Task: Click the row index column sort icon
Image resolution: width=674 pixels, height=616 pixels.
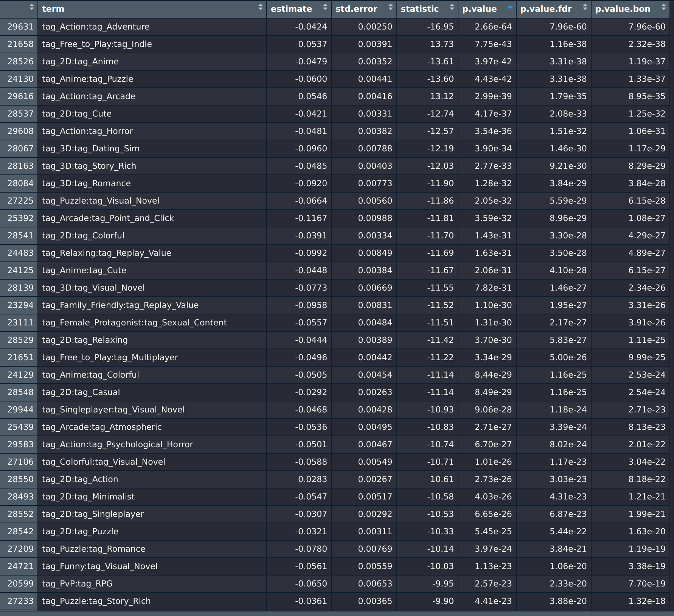Action: coord(31,7)
